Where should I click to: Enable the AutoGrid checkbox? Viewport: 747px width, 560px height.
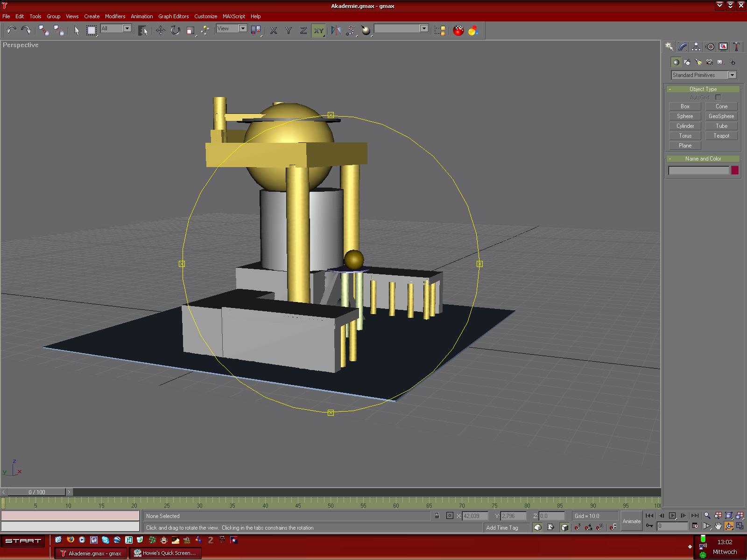(x=718, y=98)
